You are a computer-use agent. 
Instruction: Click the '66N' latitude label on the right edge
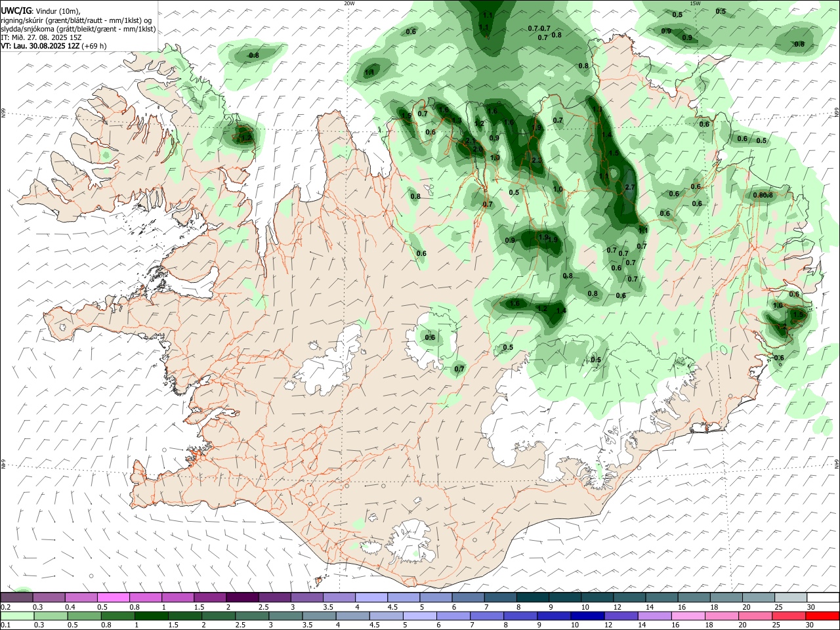tap(837, 113)
